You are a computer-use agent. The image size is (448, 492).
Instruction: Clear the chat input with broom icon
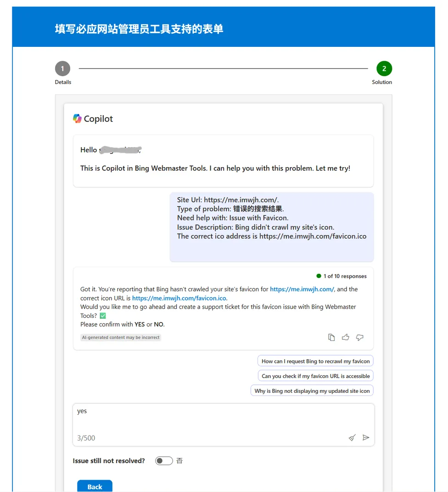click(352, 438)
